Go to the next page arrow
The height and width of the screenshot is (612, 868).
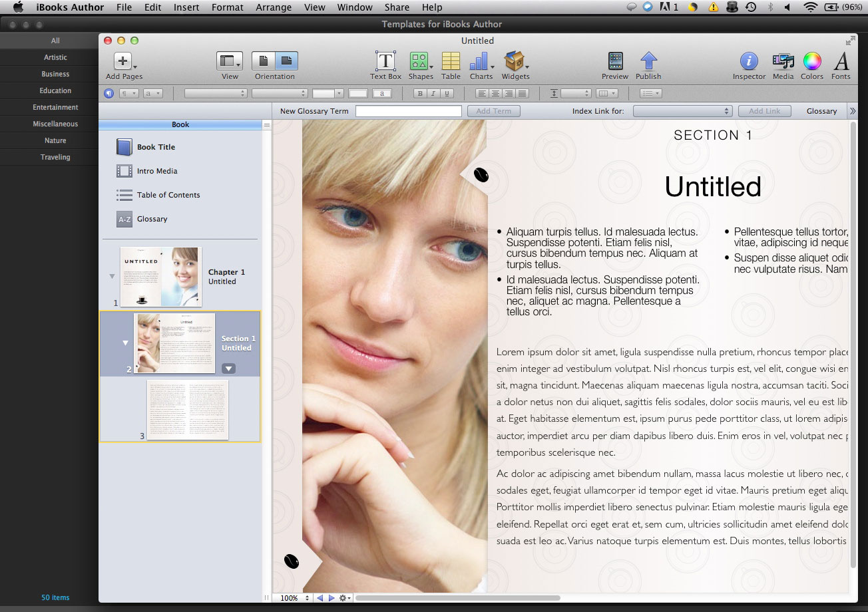[x=331, y=598]
